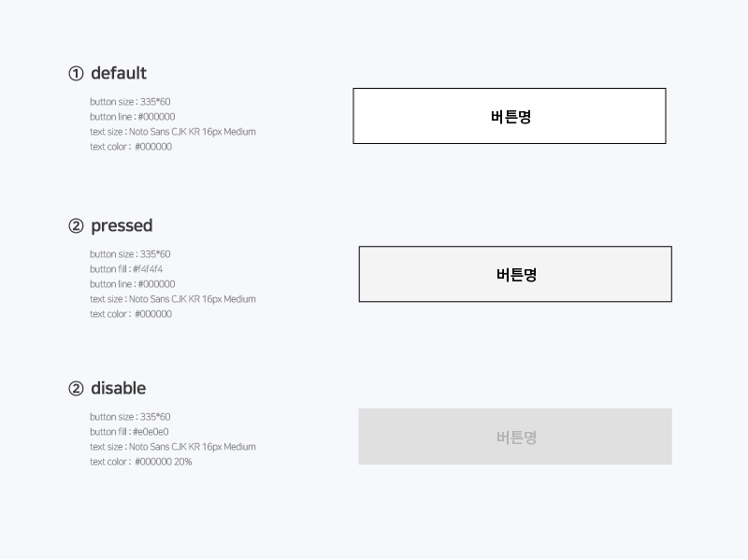This screenshot has height=560, width=748.
Task: Click the "text color : #000000 20%" line
Action: [141, 462]
